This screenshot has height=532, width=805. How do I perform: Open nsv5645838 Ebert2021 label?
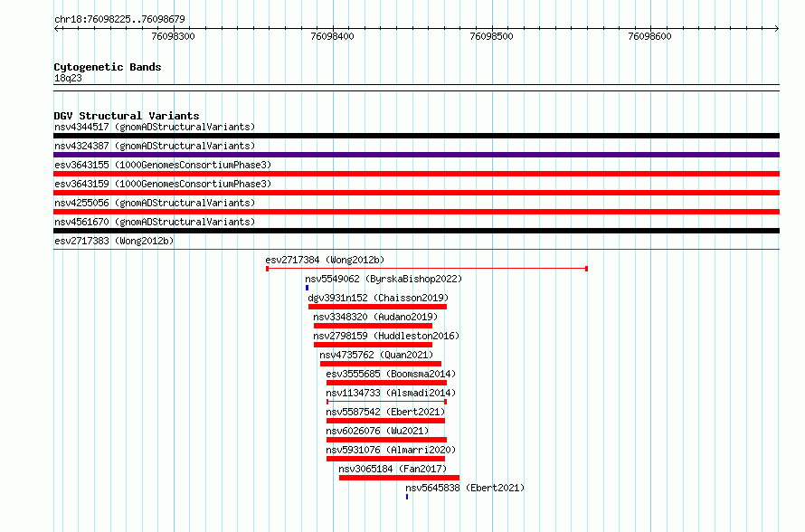coord(465,488)
